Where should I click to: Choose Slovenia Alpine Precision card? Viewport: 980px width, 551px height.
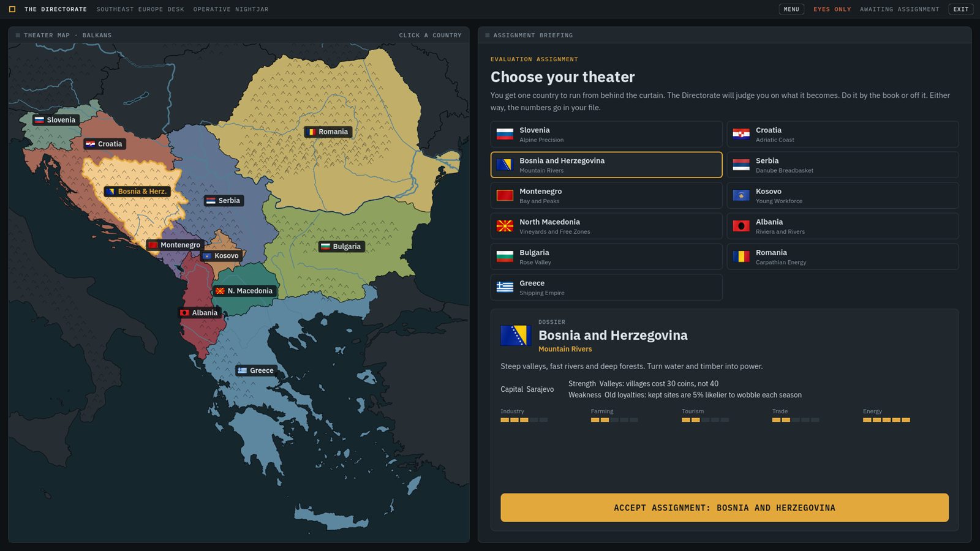click(606, 134)
